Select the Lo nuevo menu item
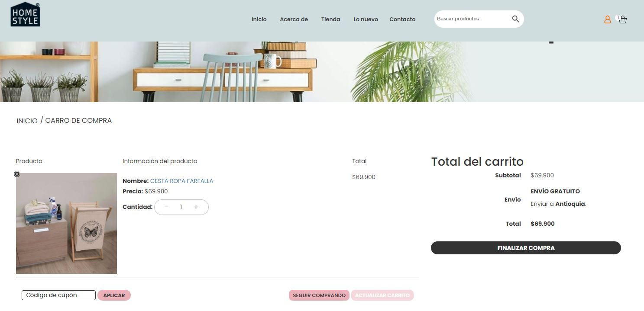Image resolution: width=644 pixels, height=311 pixels. 366,19
